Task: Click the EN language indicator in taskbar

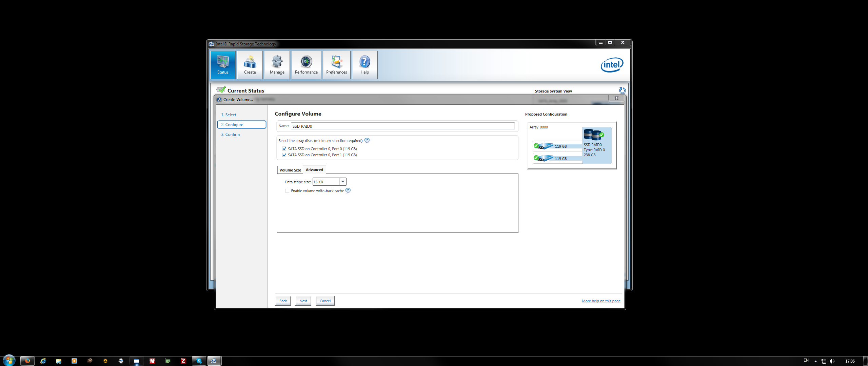Action: pos(806,360)
